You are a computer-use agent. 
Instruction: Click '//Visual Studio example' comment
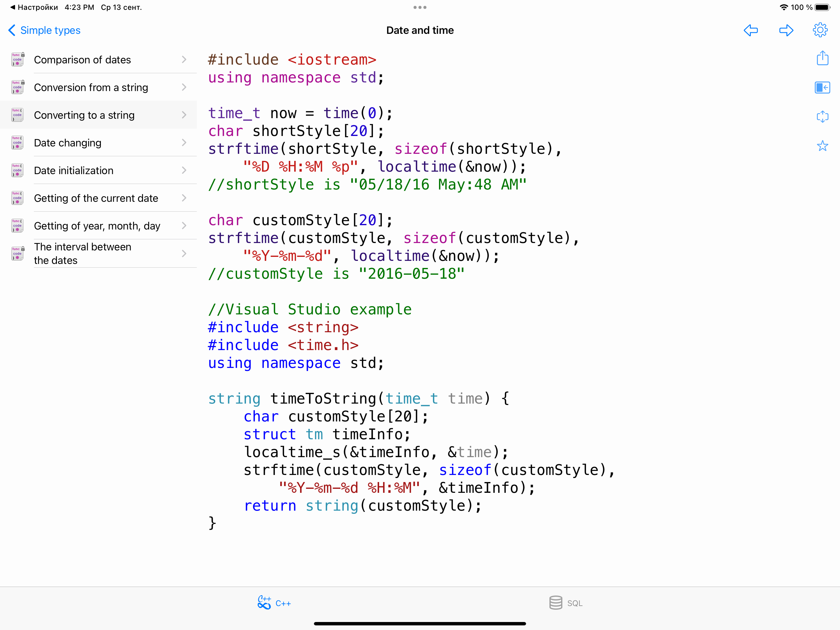310,309
